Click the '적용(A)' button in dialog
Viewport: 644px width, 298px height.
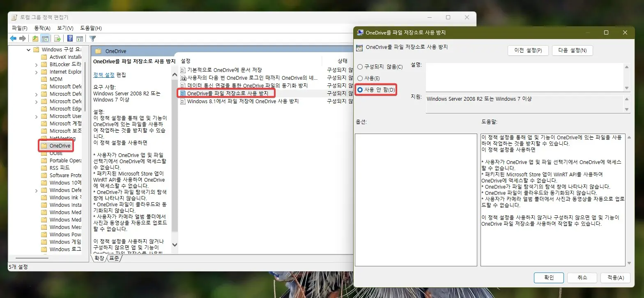coord(615,277)
